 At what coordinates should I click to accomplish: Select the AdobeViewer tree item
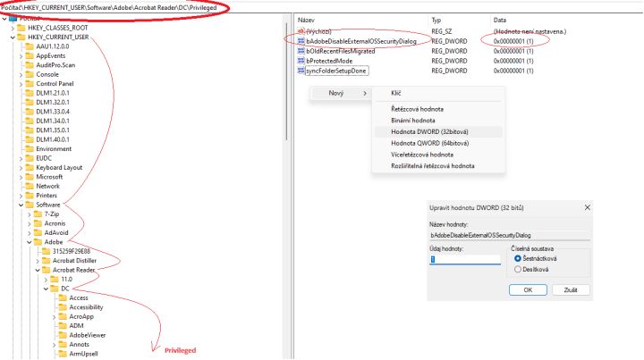[88, 335]
